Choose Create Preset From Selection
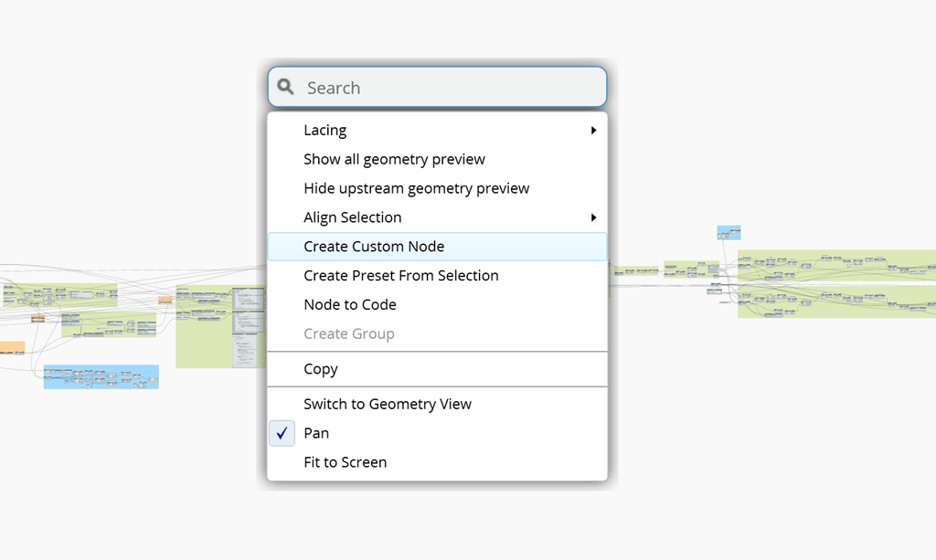 [400, 276]
